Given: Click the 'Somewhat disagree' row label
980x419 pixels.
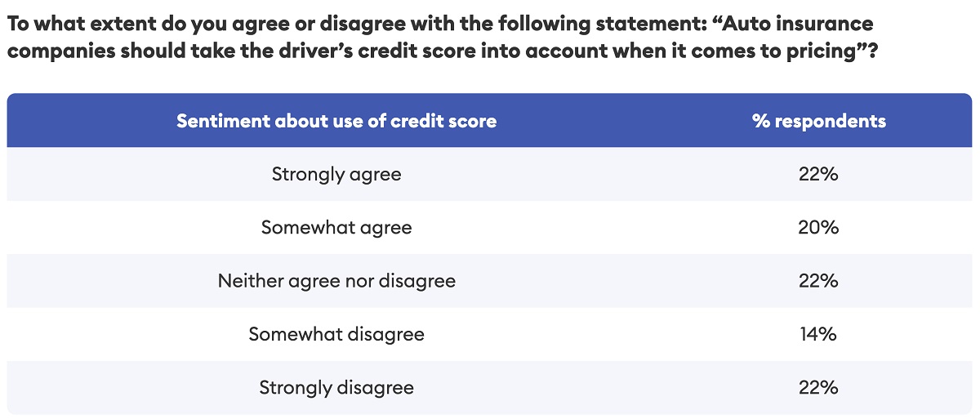Looking at the screenshot, I should (x=336, y=334).
